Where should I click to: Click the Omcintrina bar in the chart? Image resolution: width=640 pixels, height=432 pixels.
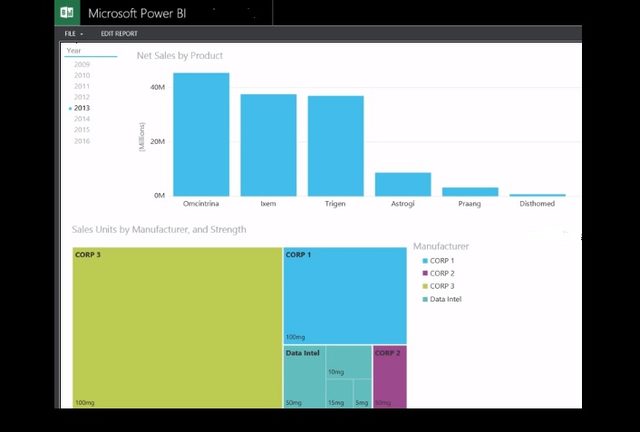point(201,135)
